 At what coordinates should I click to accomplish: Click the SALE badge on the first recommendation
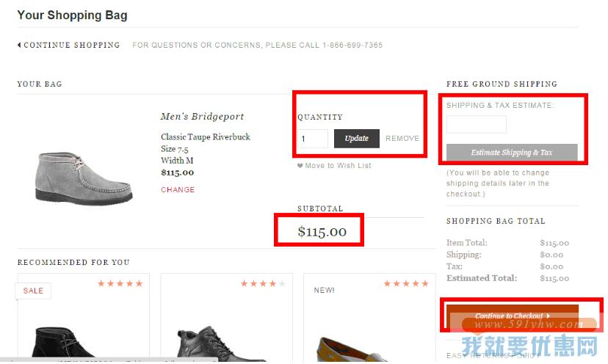(x=33, y=291)
